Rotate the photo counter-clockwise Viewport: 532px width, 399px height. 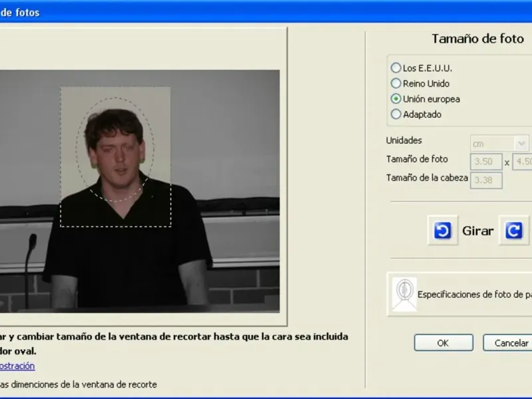(x=442, y=230)
